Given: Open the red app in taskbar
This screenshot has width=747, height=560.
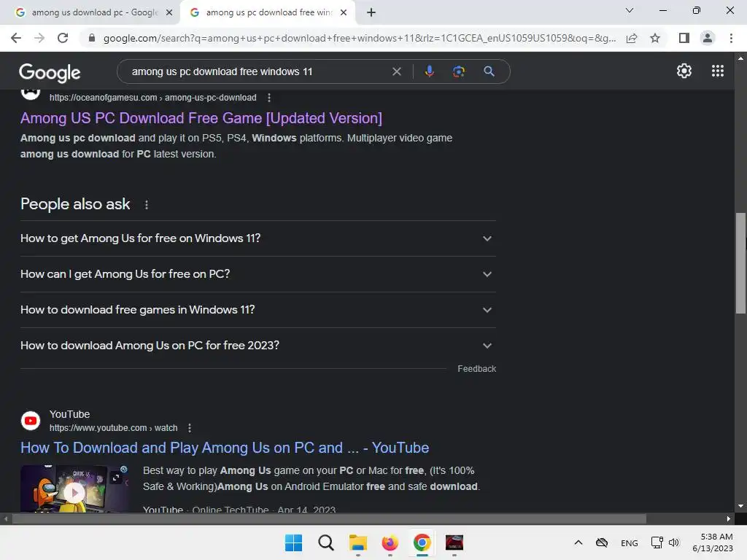Looking at the screenshot, I should pos(454,542).
